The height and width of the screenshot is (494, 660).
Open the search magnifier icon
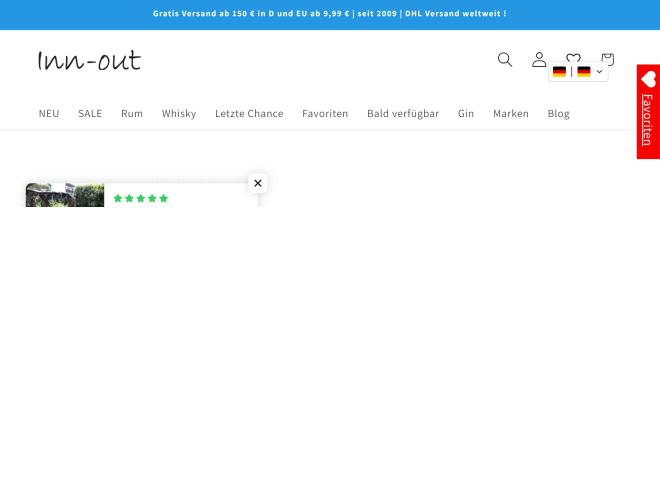[505, 60]
